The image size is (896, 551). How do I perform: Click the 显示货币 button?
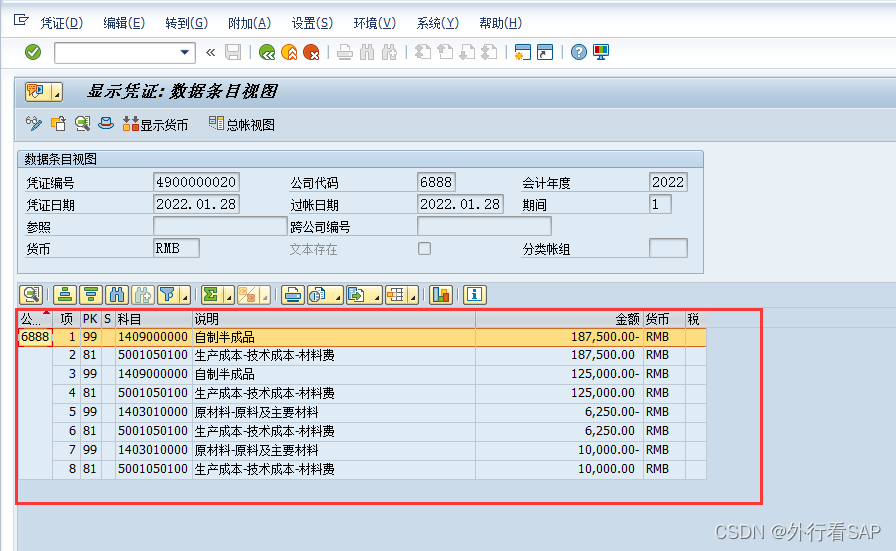pos(155,124)
